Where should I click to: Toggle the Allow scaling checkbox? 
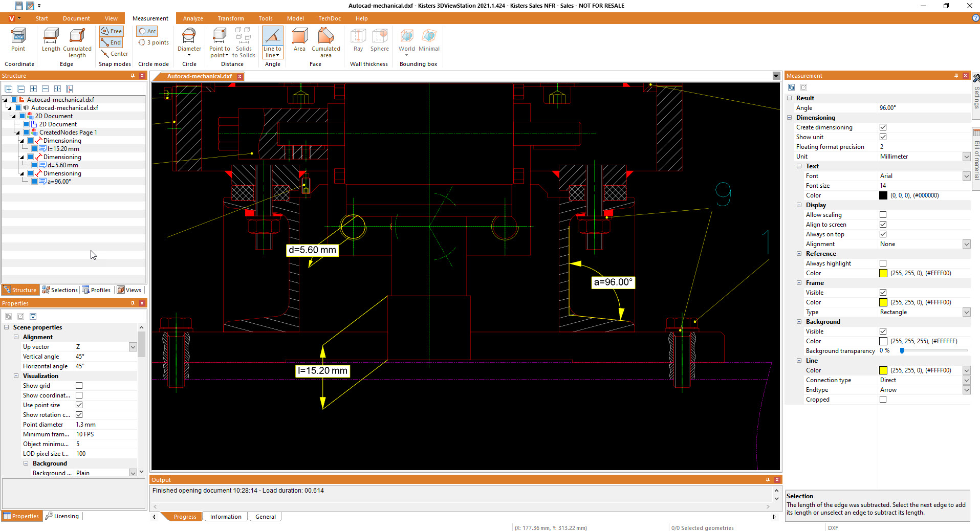883,215
